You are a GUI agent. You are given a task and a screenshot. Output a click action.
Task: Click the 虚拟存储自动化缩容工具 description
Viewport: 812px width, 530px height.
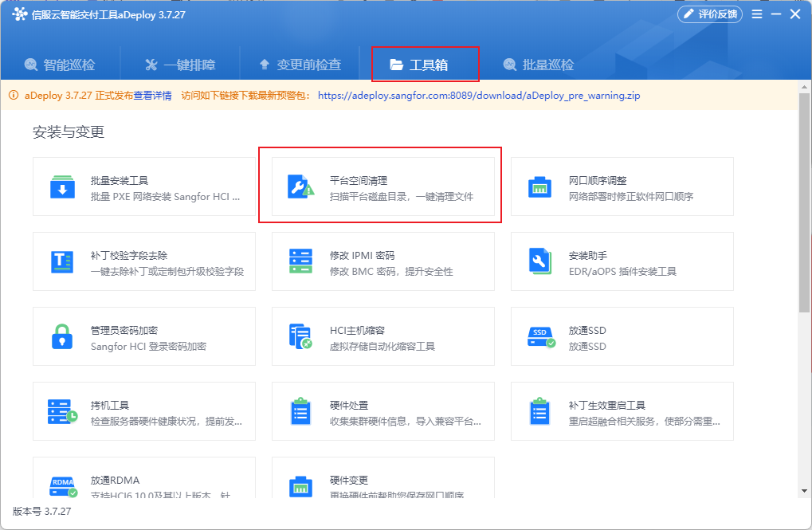tap(382, 346)
